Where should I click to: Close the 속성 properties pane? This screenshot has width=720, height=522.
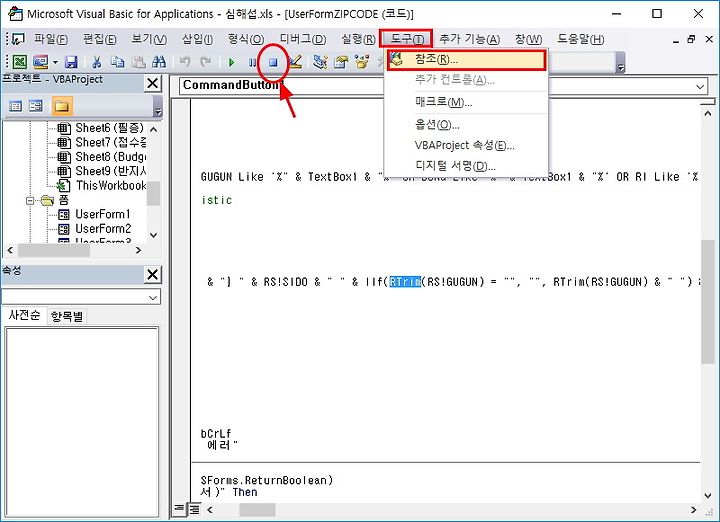tap(152, 275)
